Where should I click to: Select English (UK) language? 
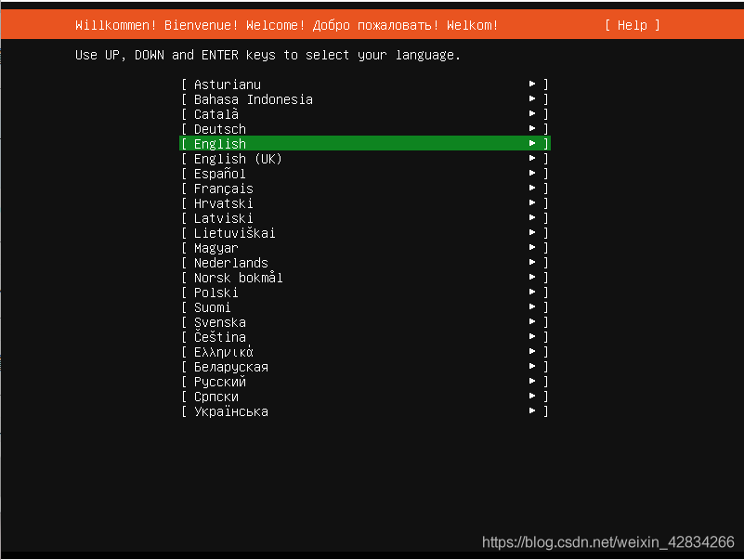(x=365, y=159)
